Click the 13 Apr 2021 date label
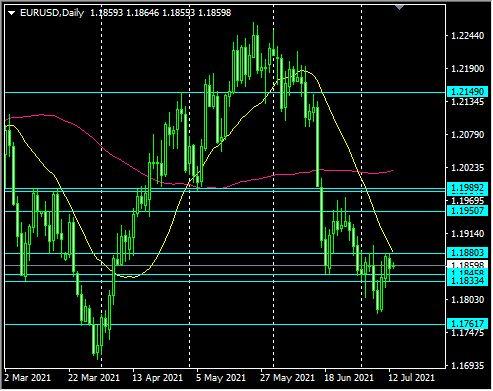Image resolution: width=493 pixels, height=391 pixels. click(157, 378)
